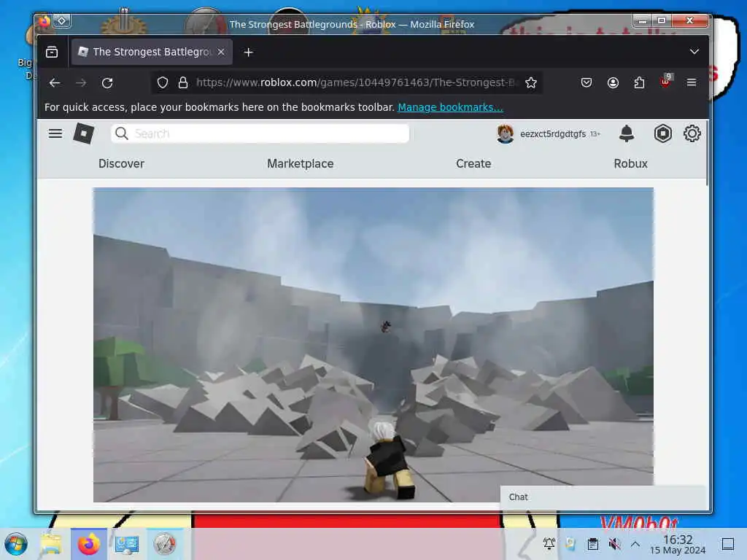Open the Pocket save icon
Viewport: 747px width, 560px height.
coord(587,83)
